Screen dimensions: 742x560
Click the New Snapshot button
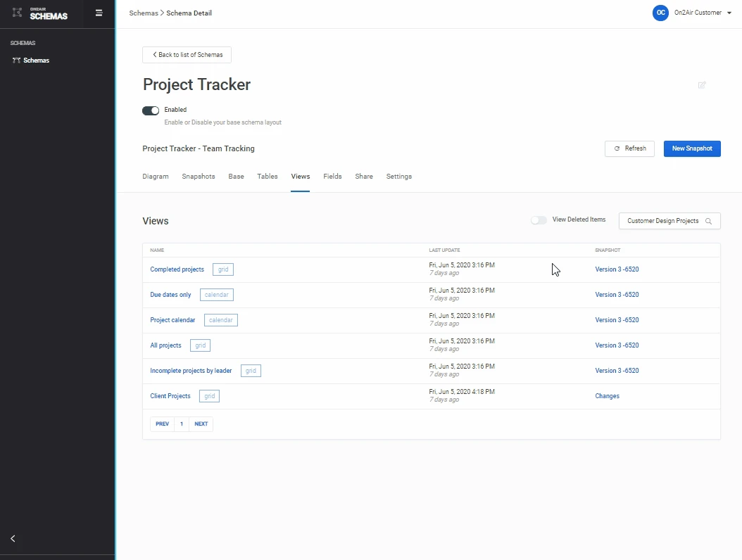click(691, 148)
